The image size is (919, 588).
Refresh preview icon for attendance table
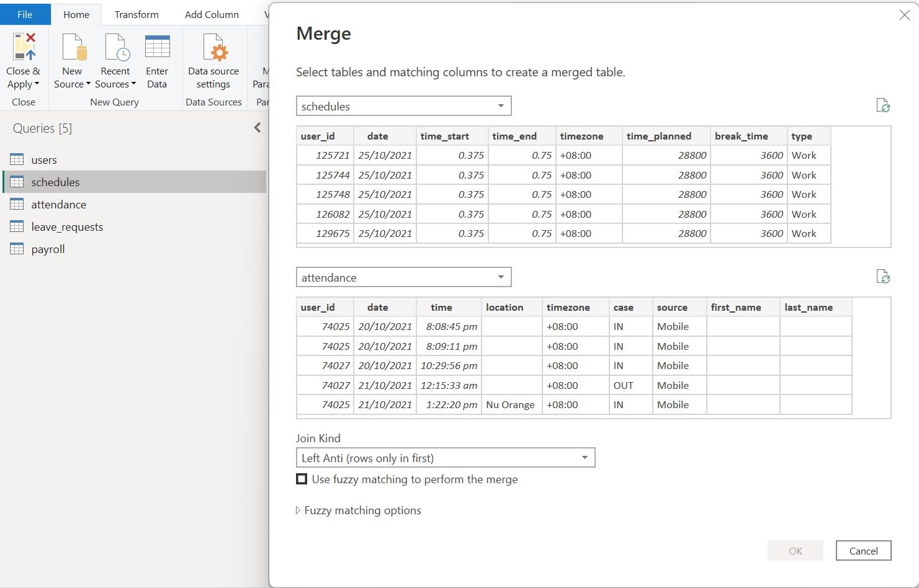[883, 277]
